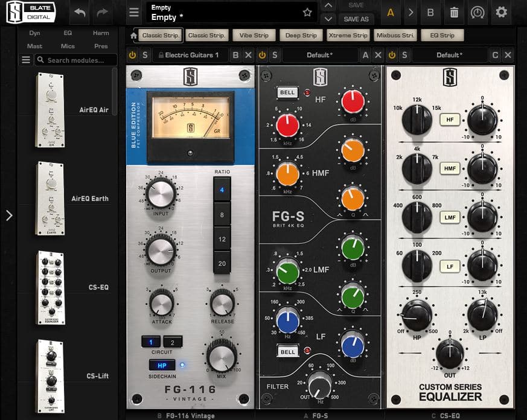Expand the left side panel arrow
The height and width of the screenshot is (420, 527).
point(9,215)
